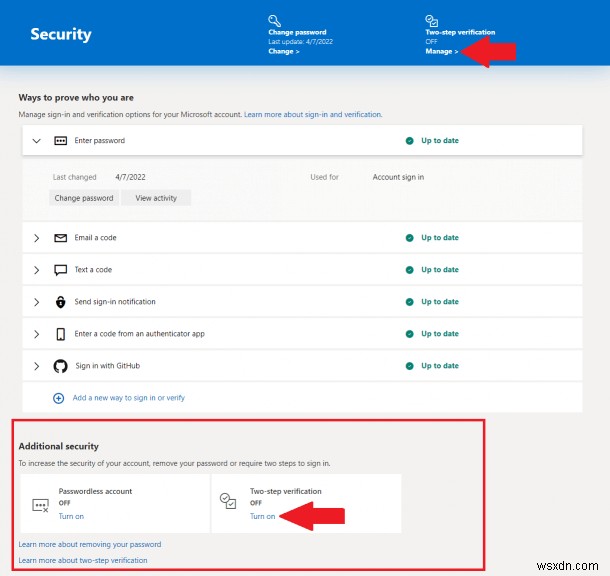The image size is (610, 576).
Task: Click the two-step verification icon in header
Action: (x=431, y=21)
